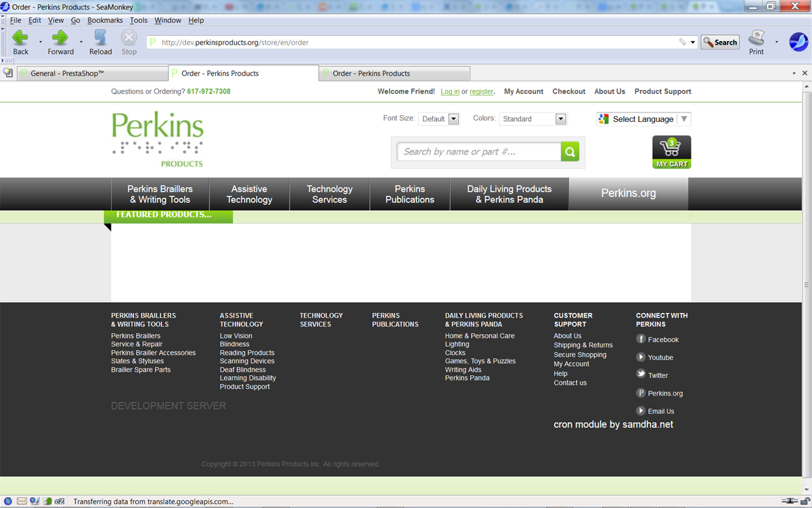Click the vertical scrollbar on the page
Screen dimensions: 812x508
[806, 285]
